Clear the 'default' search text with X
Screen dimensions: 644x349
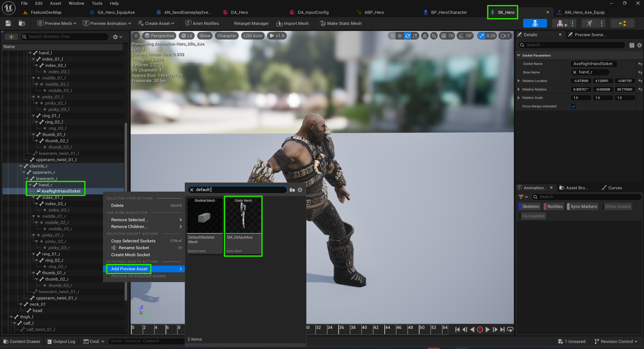pyautogui.click(x=192, y=190)
